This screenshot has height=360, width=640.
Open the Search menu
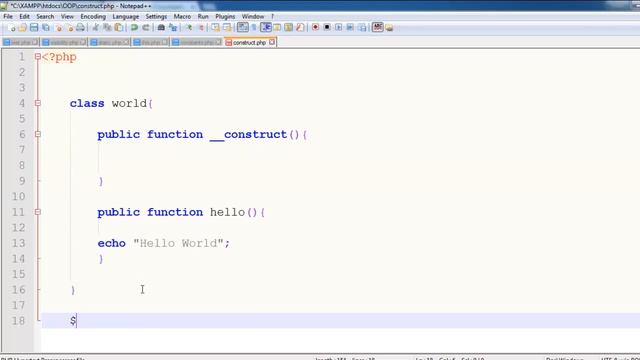coord(45,16)
